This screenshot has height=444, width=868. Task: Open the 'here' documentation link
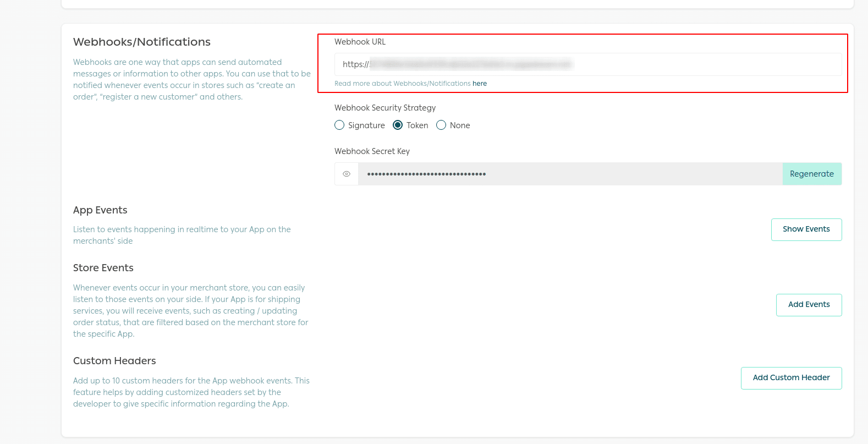click(x=480, y=84)
